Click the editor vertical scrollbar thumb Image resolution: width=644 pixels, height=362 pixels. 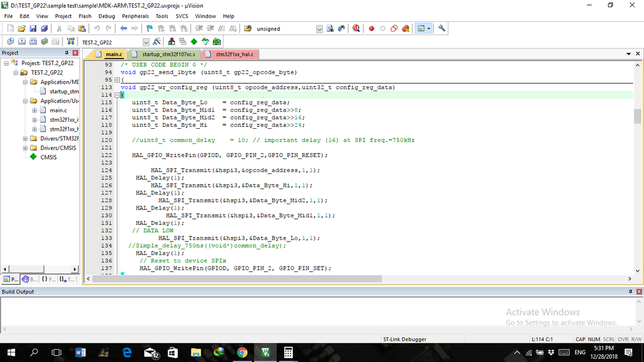point(638,116)
